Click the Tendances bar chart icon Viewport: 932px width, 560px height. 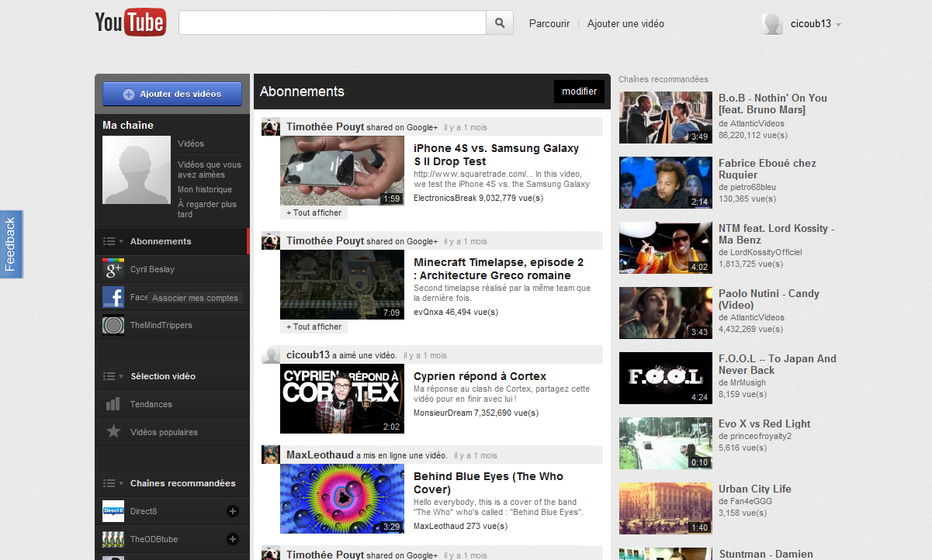coord(113,404)
